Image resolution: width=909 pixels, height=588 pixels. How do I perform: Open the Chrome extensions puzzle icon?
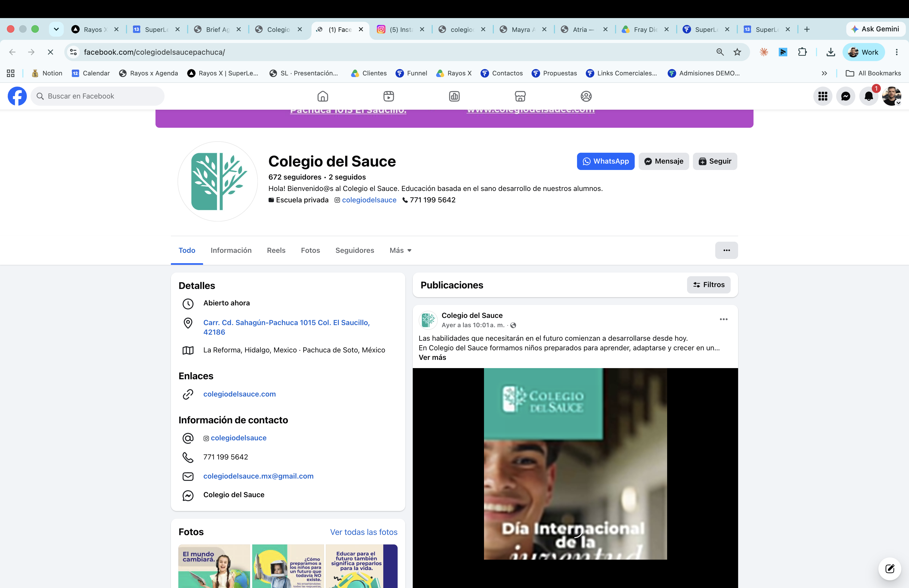point(802,52)
